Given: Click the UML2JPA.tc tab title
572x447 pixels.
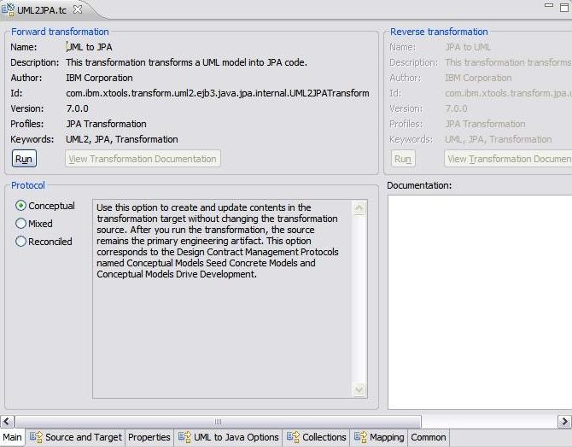Looking at the screenshot, I should [x=42, y=10].
